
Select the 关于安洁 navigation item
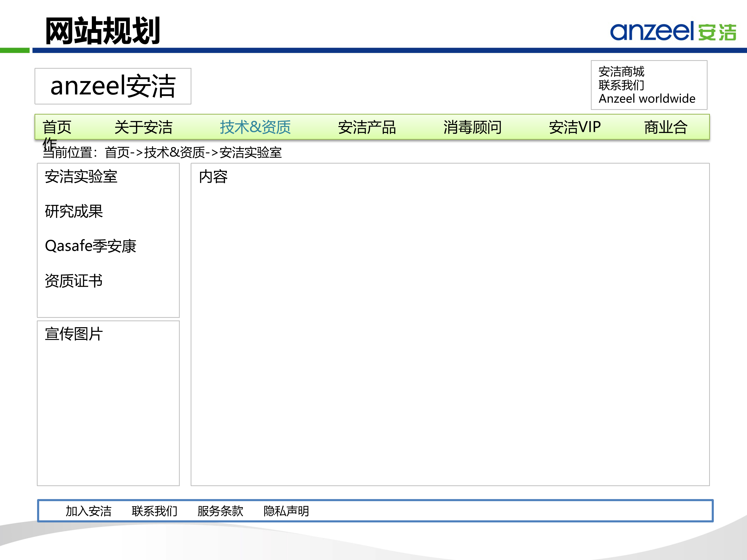(144, 128)
